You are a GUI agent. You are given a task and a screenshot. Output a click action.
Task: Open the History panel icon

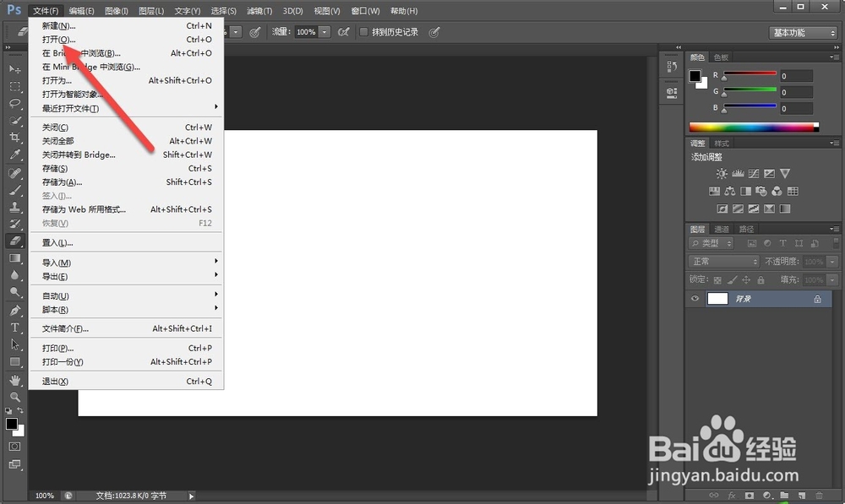click(672, 66)
